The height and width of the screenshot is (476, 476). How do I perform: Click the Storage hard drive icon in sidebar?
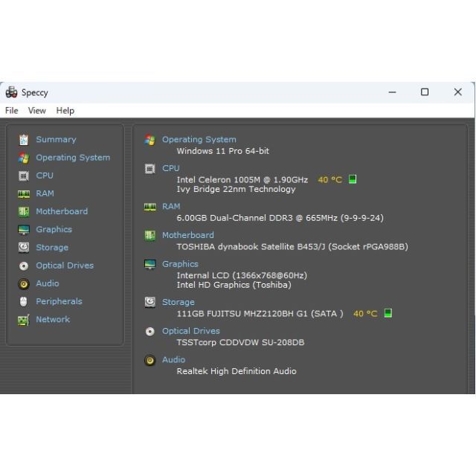(24, 248)
